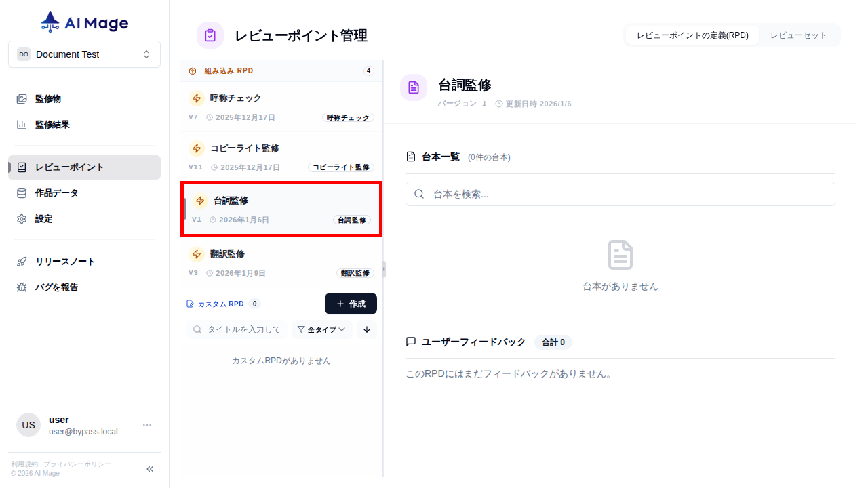Open the 全タイプ filter dropdown
The width and height of the screenshot is (868, 488).
tap(321, 329)
